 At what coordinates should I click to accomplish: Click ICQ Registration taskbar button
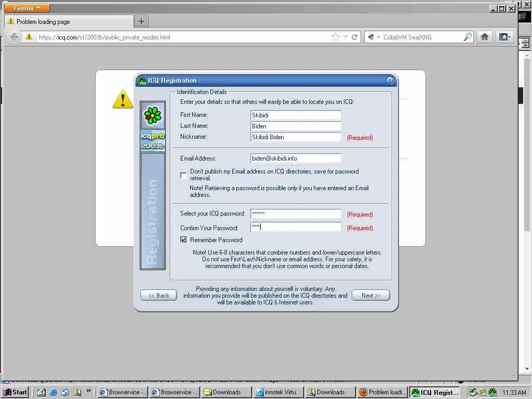point(435,392)
